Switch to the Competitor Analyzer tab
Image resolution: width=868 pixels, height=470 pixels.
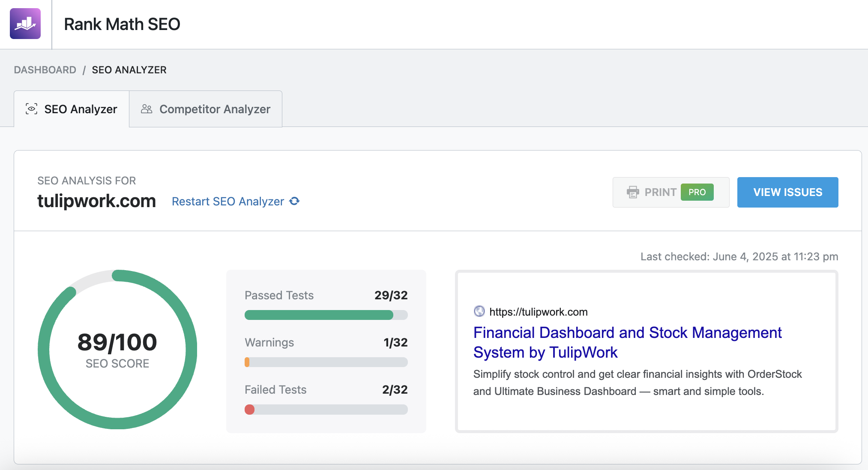pos(206,109)
